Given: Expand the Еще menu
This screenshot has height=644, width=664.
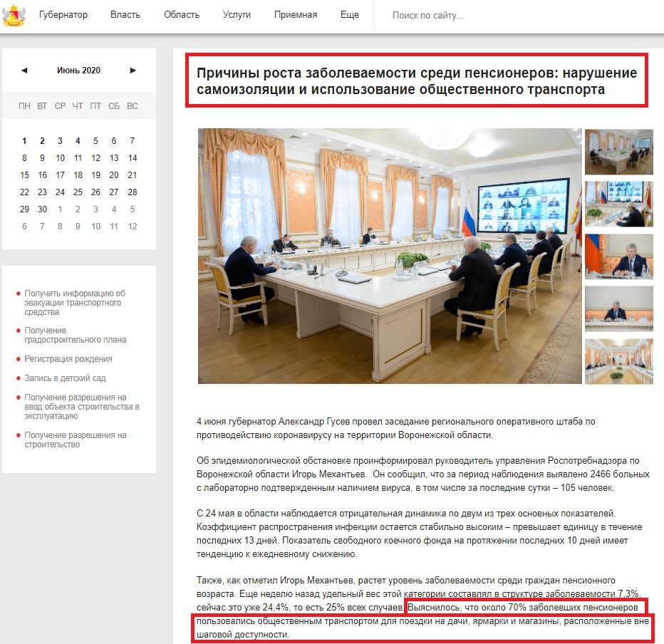Looking at the screenshot, I should pyautogui.click(x=349, y=15).
